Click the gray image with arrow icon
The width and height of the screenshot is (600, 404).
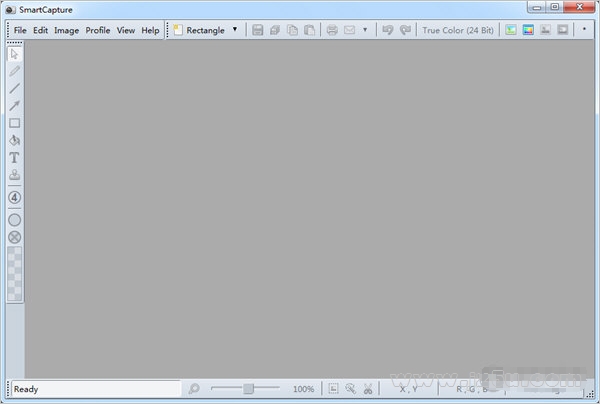(563, 30)
